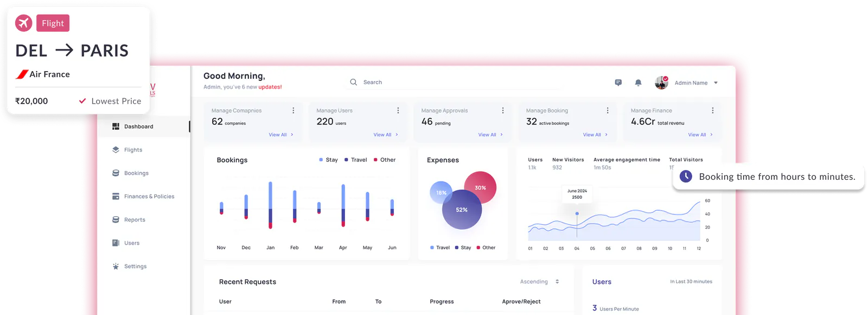Open the messages chat icon
Screen dimensions: 868x315
pos(618,83)
